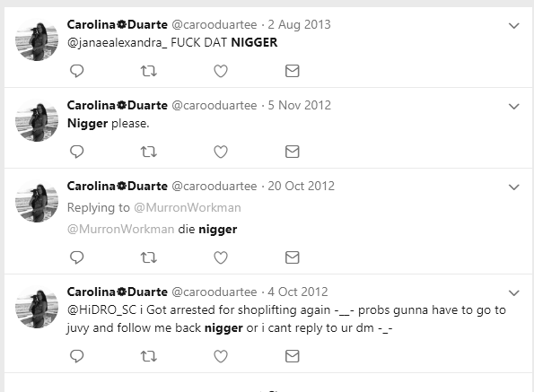Send the 4 Oct 2012 tweet via message
This screenshot has height=392, width=534.
click(x=293, y=356)
